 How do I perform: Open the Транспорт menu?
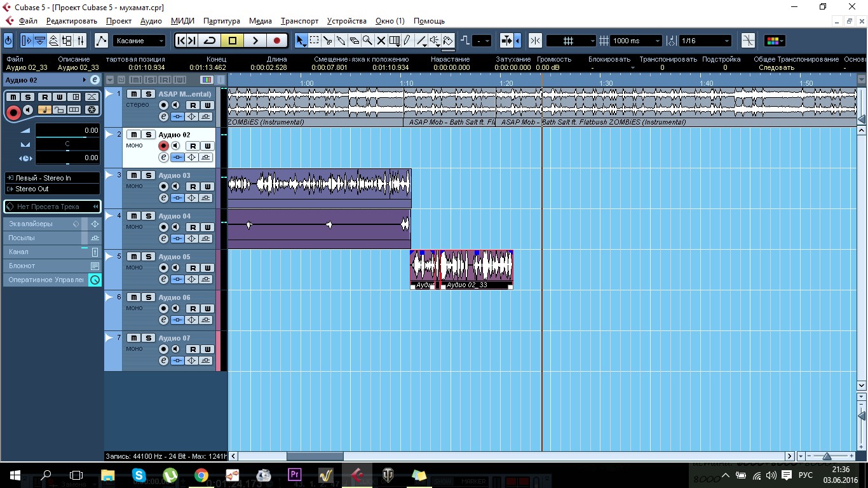[300, 21]
